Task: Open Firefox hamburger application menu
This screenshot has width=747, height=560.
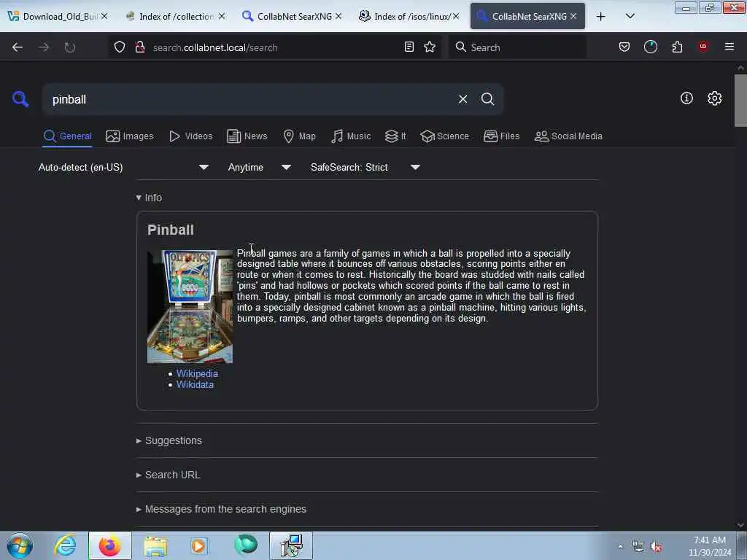Action: tap(729, 47)
